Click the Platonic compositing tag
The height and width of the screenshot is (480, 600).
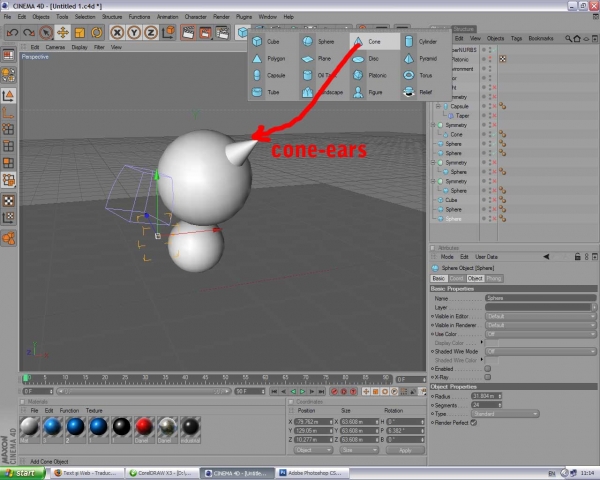(x=502, y=59)
